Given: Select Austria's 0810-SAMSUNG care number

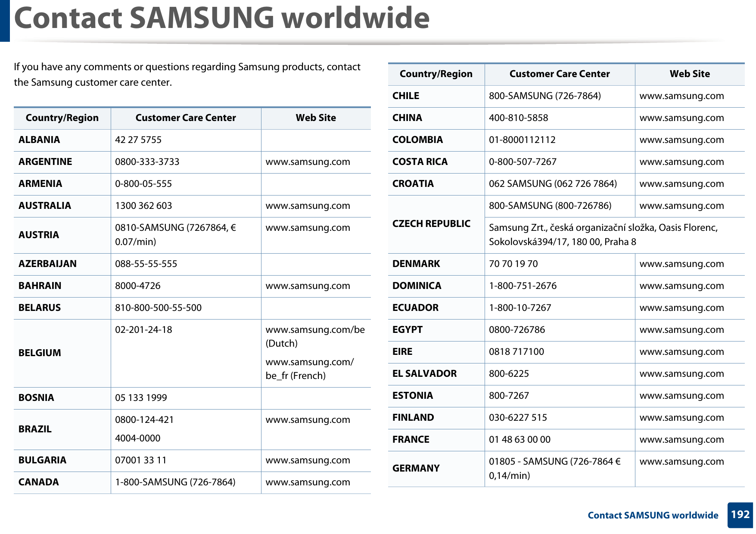Looking at the screenshot, I should [x=175, y=235].
